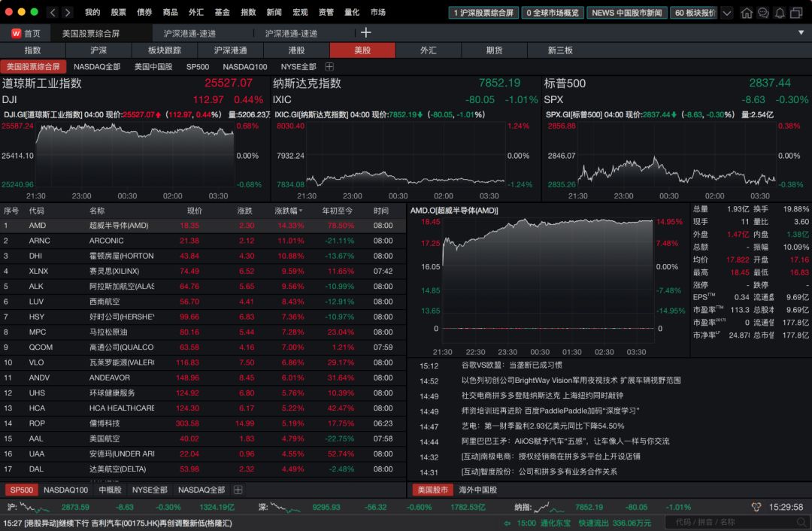812x531 pixels.
Task: Select the Wind 首页 W icon
Action: pyautogui.click(x=16, y=33)
